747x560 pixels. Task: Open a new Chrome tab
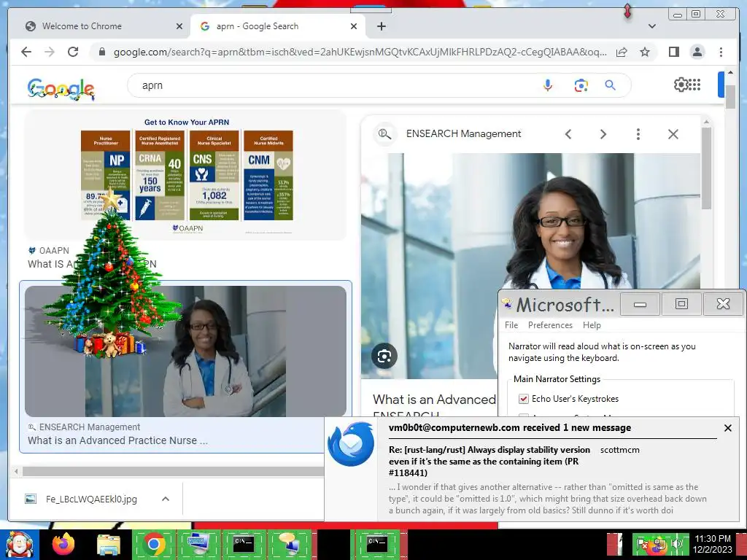coord(381,26)
